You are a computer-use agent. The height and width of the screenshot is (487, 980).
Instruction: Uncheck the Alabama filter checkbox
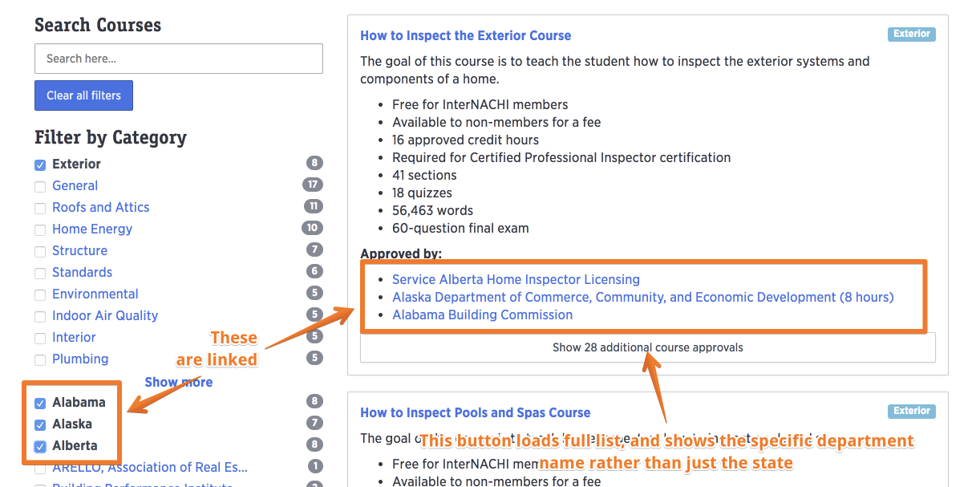40,404
